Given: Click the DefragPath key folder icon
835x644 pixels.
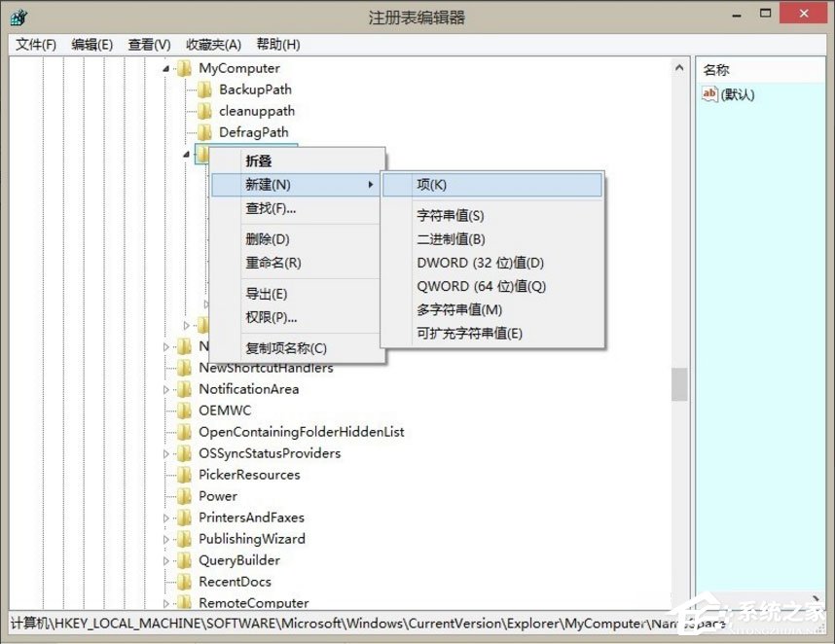Looking at the screenshot, I should [205, 132].
